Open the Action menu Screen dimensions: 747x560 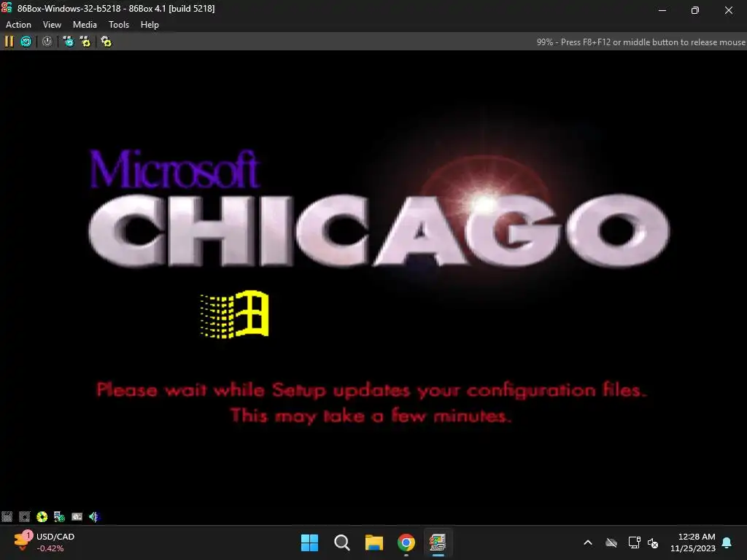tap(18, 25)
